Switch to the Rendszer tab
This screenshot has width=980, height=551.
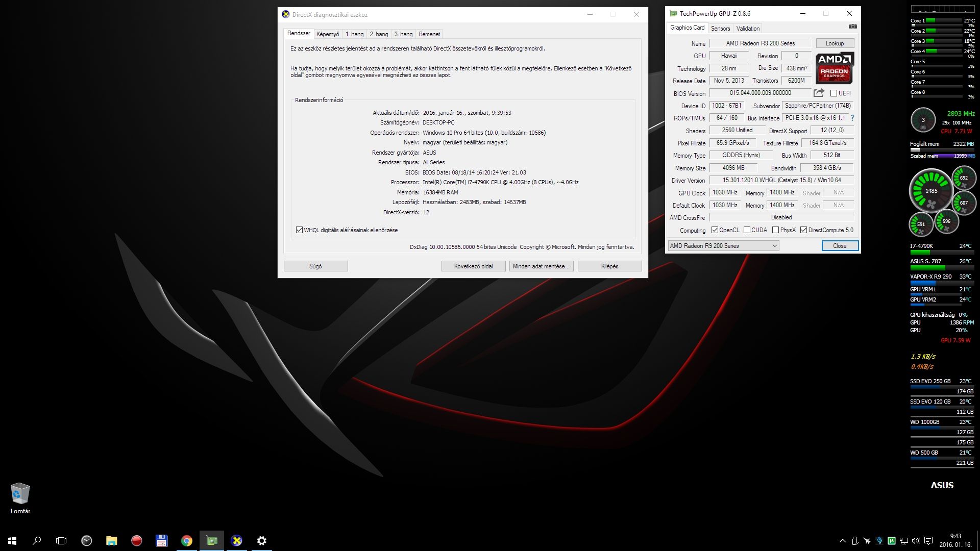coord(299,33)
